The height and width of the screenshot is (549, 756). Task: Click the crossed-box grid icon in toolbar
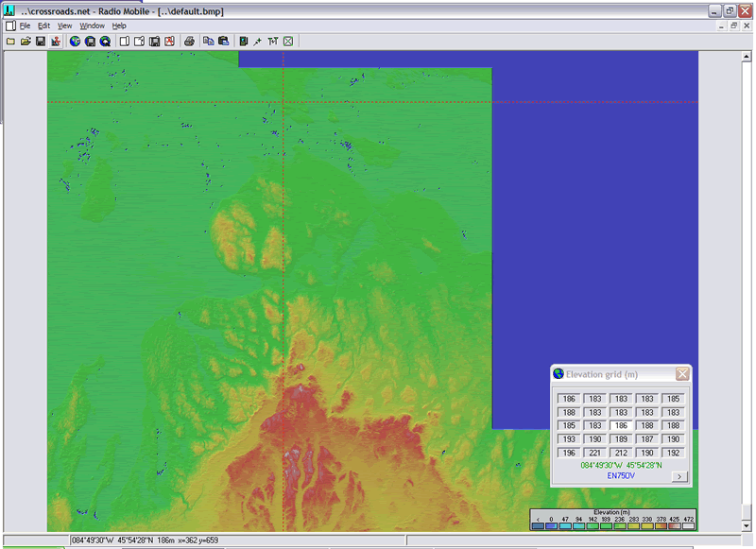[288, 42]
